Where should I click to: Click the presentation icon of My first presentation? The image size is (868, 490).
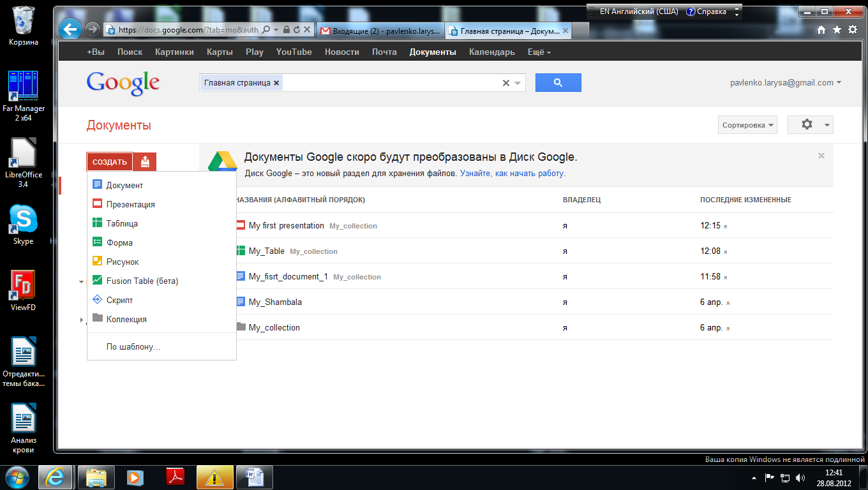[241, 225]
